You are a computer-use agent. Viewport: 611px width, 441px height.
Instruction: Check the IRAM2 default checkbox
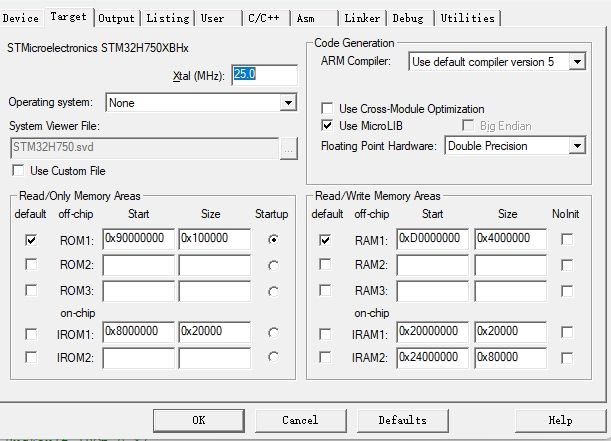pos(325,357)
